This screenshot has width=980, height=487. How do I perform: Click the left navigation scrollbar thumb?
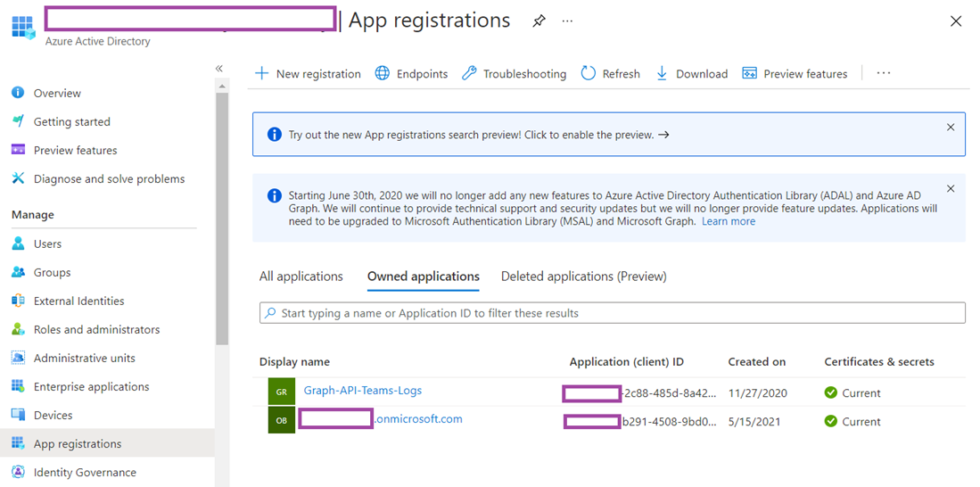click(x=222, y=219)
